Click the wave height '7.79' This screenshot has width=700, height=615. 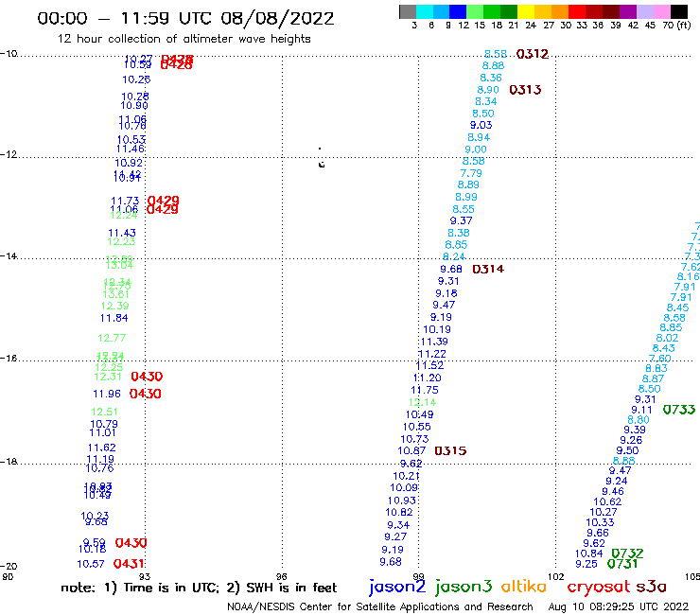pos(471,173)
